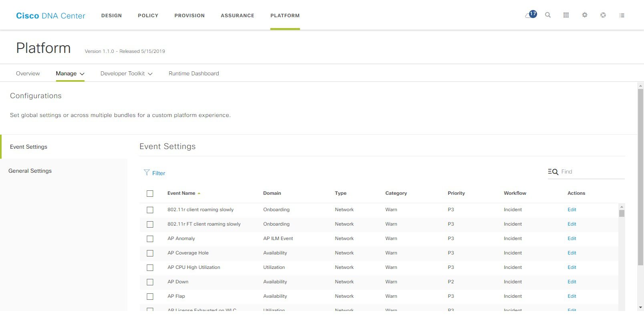
Task: Tick the checkbox for AP Anomaly
Action: coord(150,239)
